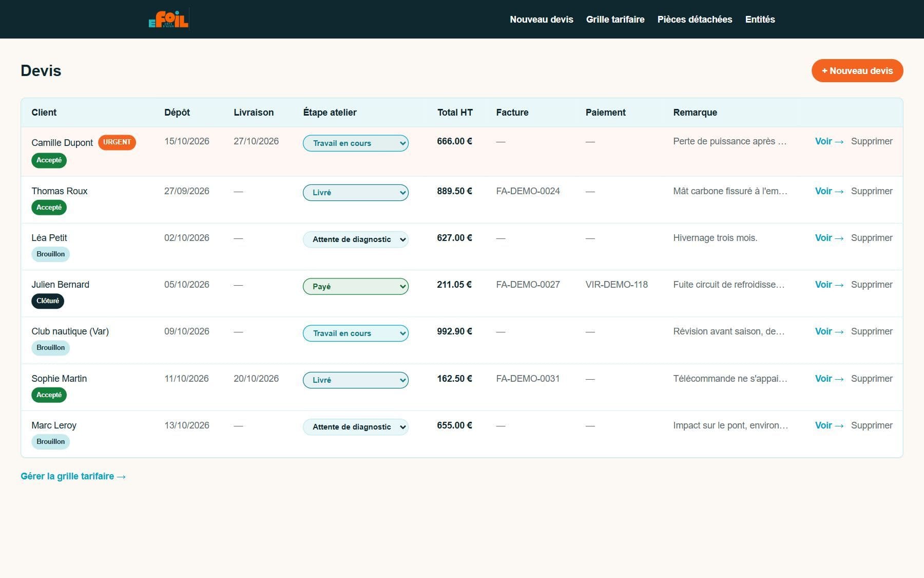
Task: Click invoice FA-DEMO-0031 cell
Action: (528, 379)
